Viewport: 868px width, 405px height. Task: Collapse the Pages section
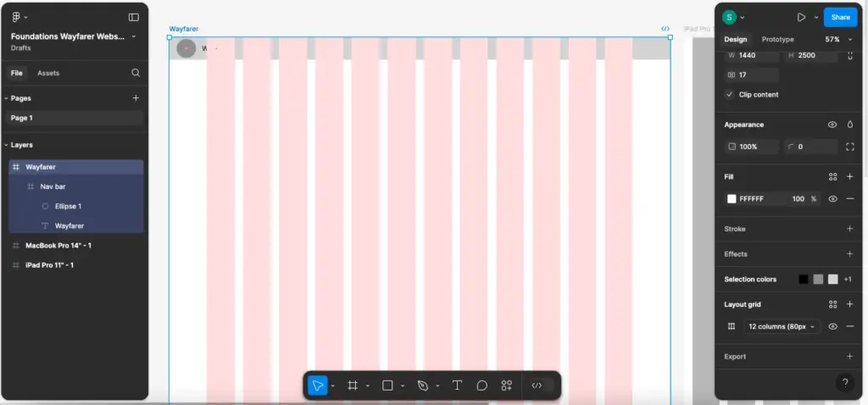click(x=6, y=98)
